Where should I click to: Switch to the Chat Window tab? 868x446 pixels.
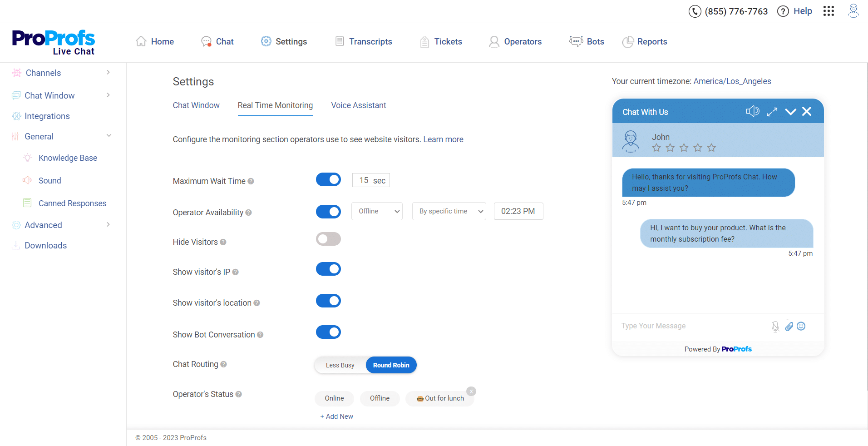pyautogui.click(x=196, y=105)
